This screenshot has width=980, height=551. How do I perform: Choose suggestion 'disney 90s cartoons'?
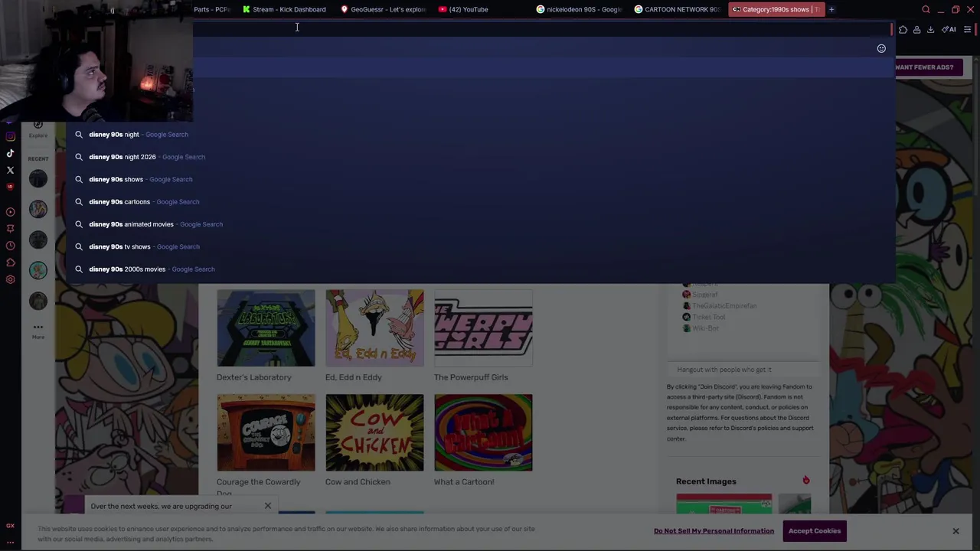click(x=480, y=202)
